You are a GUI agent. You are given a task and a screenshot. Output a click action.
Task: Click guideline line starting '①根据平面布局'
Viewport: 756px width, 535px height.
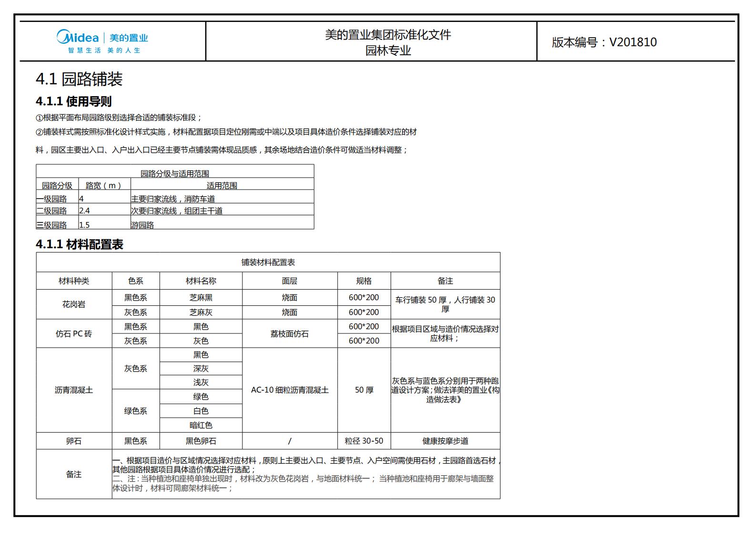(x=119, y=118)
